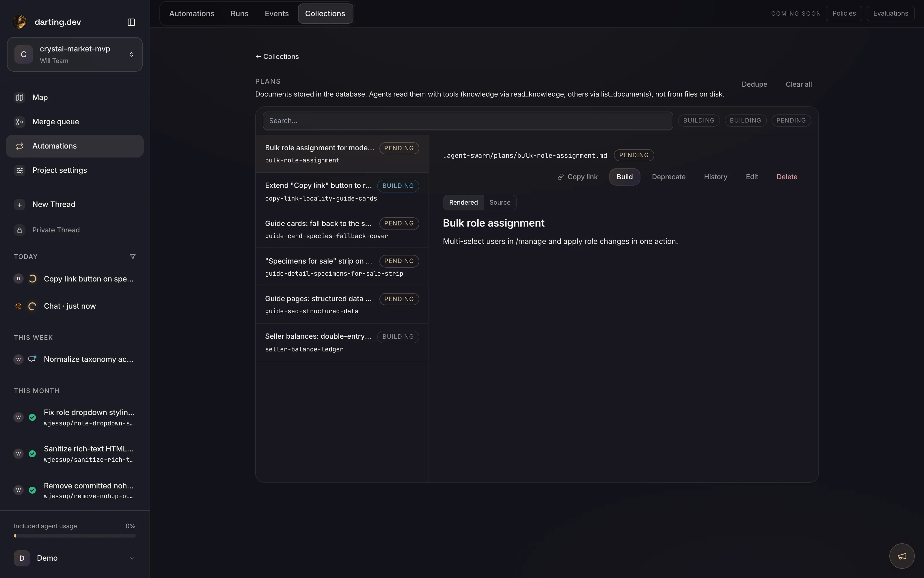This screenshot has height=578, width=924.
Task: Open the Events tab
Action: 276,13
